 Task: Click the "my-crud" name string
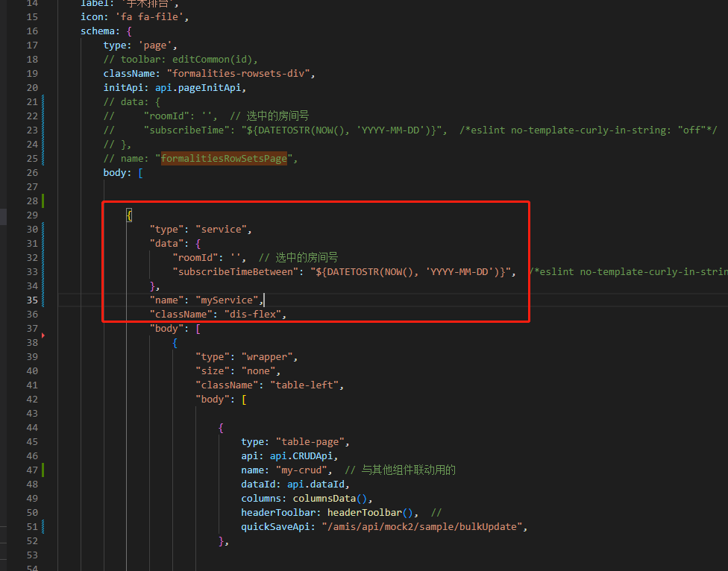tap(302, 470)
